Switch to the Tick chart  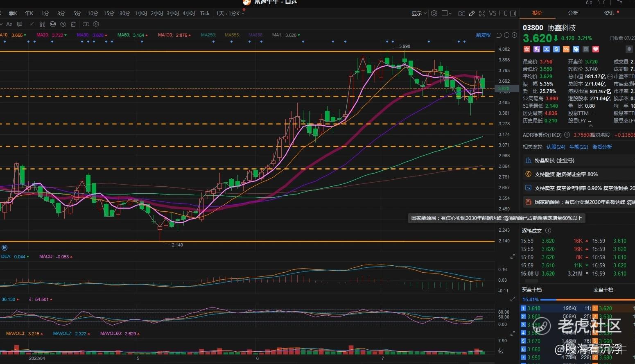coord(205,14)
